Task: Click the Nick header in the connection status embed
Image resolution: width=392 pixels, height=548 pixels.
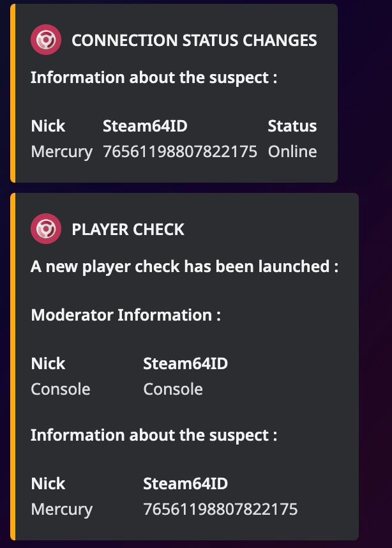Action: 48,126
